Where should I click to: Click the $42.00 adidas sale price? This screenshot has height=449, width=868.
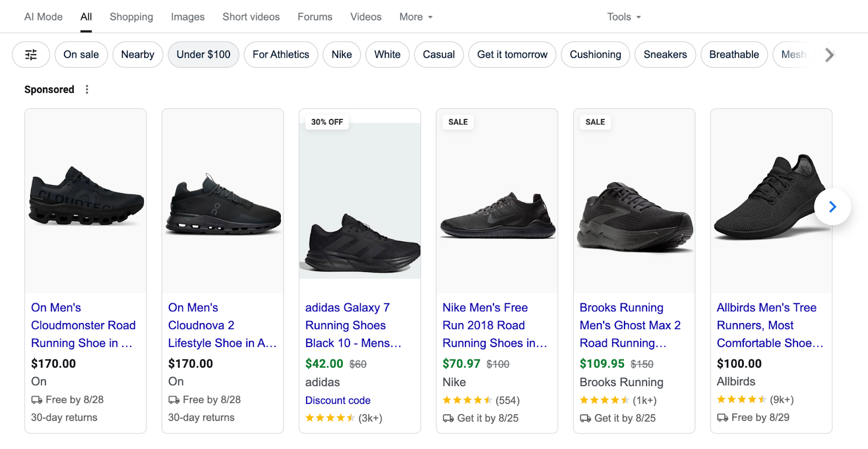[324, 364]
